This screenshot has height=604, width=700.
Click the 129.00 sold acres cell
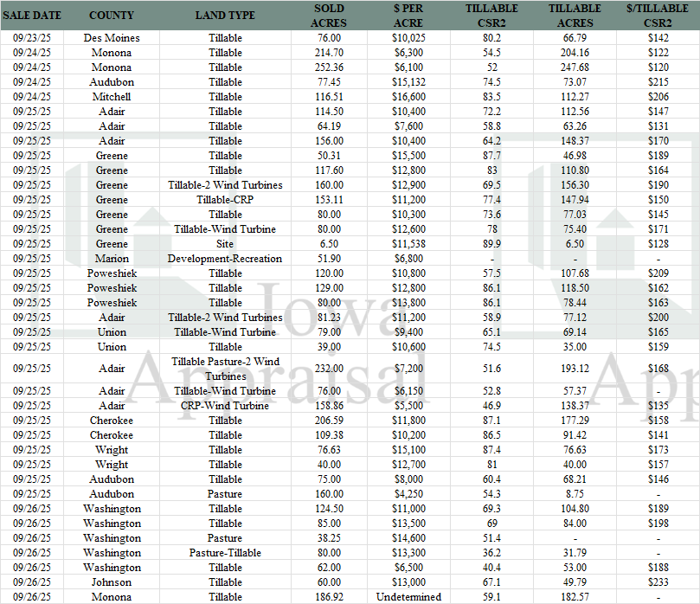(x=329, y=288)
